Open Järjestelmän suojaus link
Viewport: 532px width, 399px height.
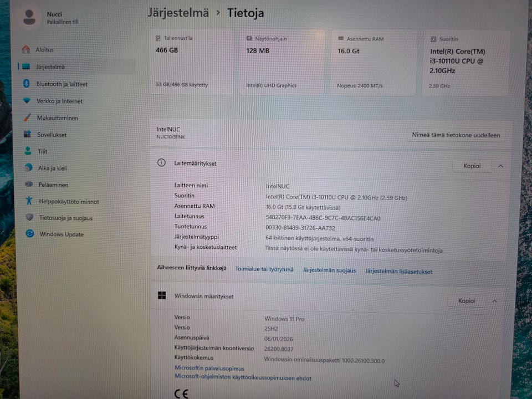[329, 270]
